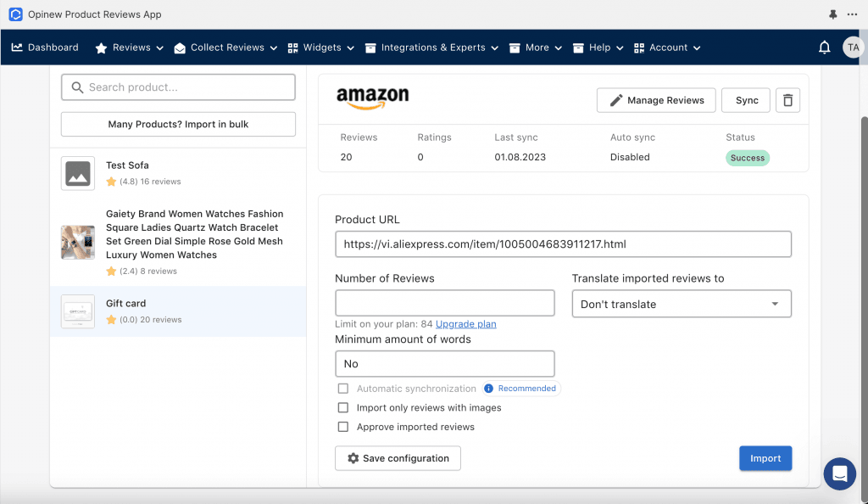Select the Test Sofa product
This screenshot has height=504, width=868.
(178, 173)
